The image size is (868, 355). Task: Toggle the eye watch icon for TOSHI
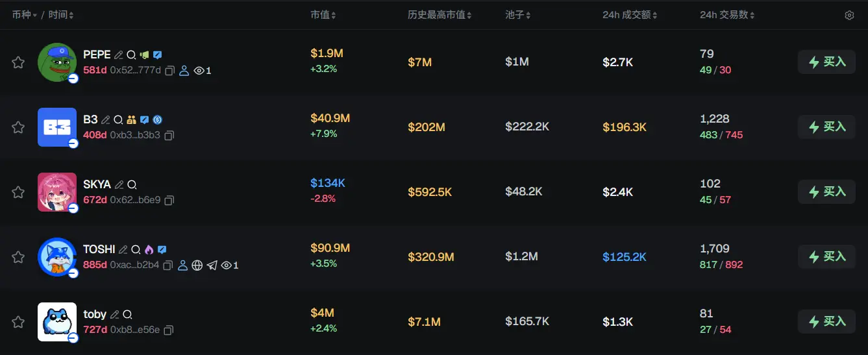[227, 265]
